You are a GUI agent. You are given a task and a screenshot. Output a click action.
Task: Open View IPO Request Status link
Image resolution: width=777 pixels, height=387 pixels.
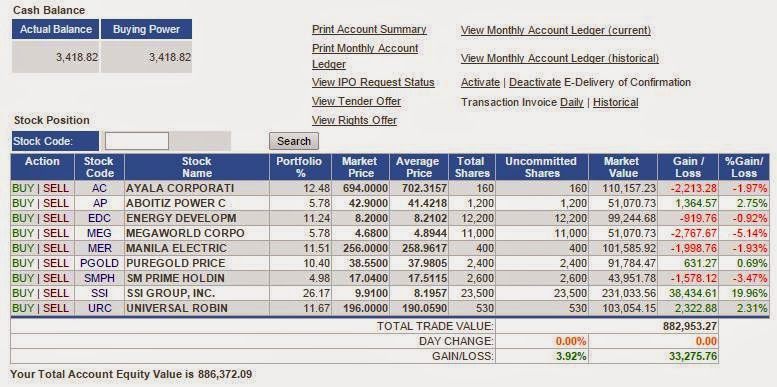click(x=373, y=82)
